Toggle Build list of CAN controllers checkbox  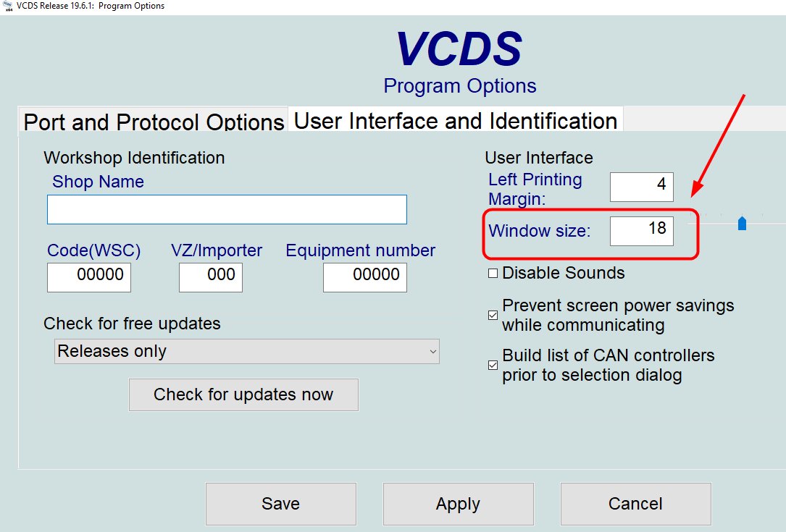pos(493,366)
